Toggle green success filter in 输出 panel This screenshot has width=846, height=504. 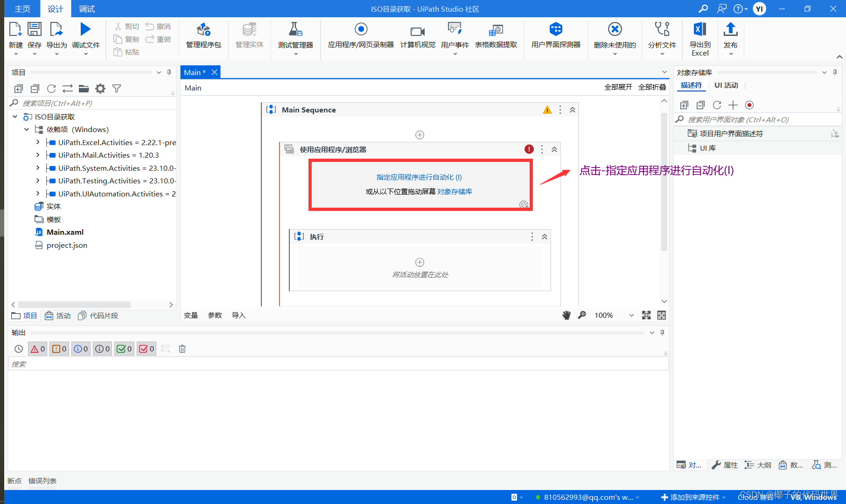point(125,349)
